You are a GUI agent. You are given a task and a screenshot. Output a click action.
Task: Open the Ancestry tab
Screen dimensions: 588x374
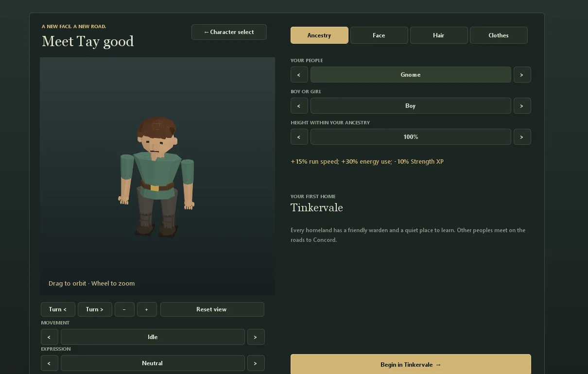(x=319, y=35)
